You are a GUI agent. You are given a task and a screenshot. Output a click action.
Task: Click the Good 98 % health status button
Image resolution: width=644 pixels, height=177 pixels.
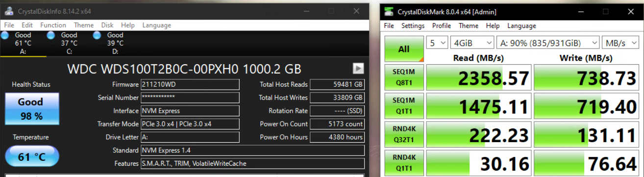(x=31, y=109)
